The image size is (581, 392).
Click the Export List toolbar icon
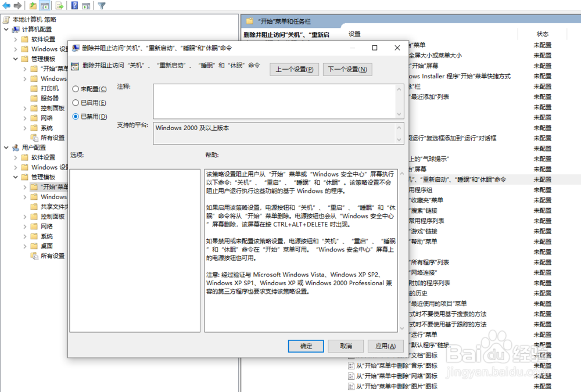click(x=58, y=5)
